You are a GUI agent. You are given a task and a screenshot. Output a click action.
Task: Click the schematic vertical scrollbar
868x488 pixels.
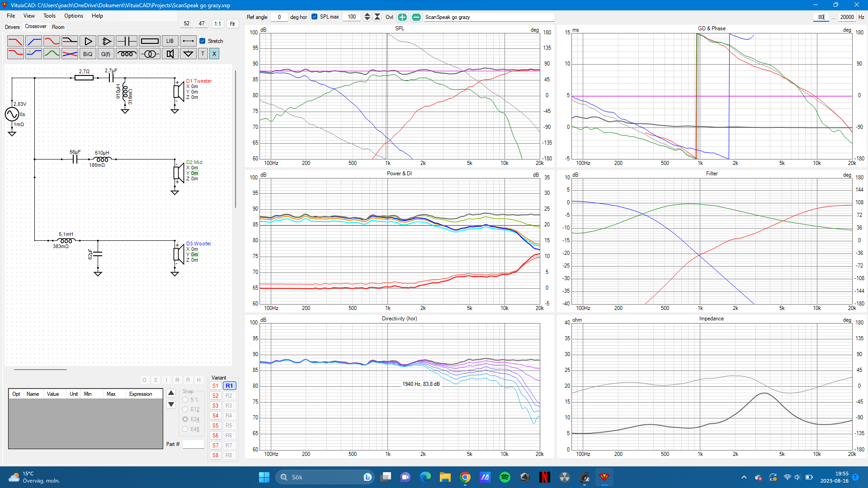tap(235, 139)
